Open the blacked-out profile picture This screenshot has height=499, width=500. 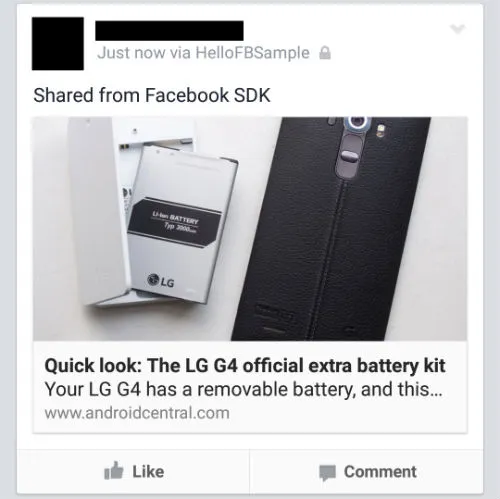(58, 44)
